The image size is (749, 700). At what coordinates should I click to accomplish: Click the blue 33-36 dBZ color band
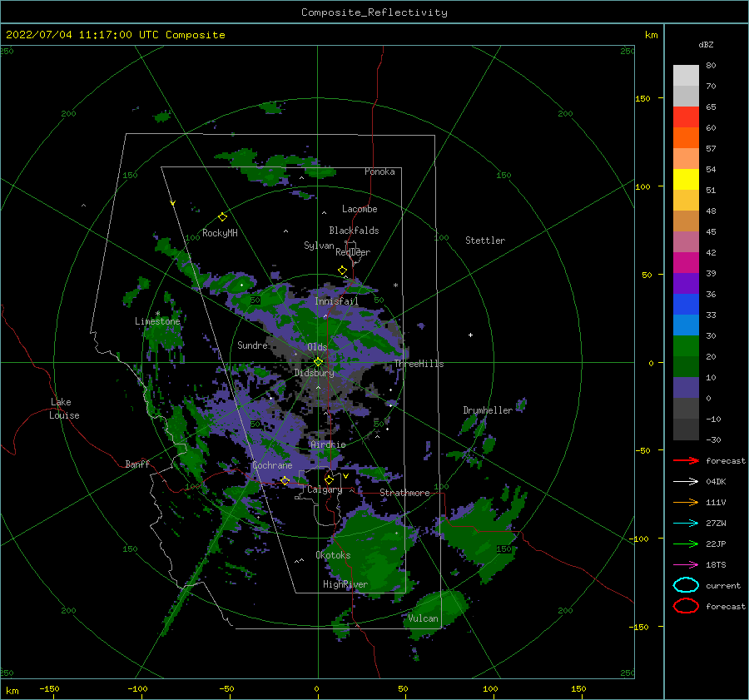[x=686, y=305]
